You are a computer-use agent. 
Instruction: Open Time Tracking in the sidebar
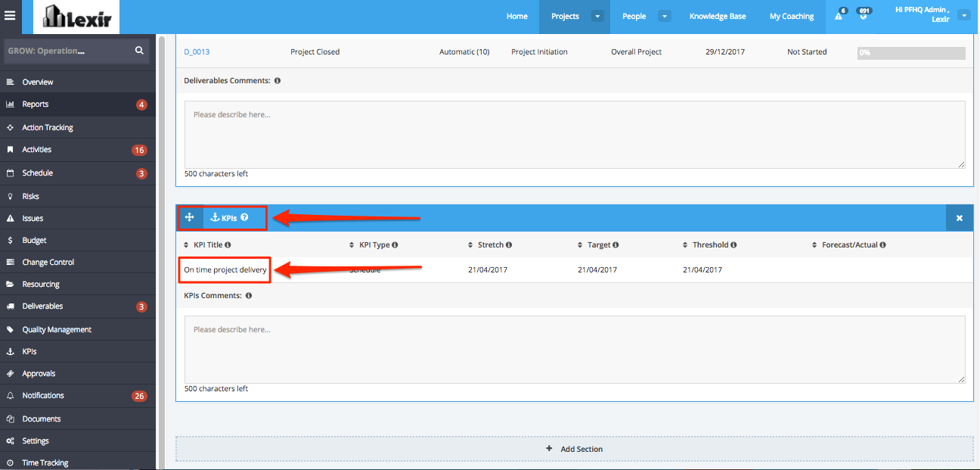pos(78,462)
